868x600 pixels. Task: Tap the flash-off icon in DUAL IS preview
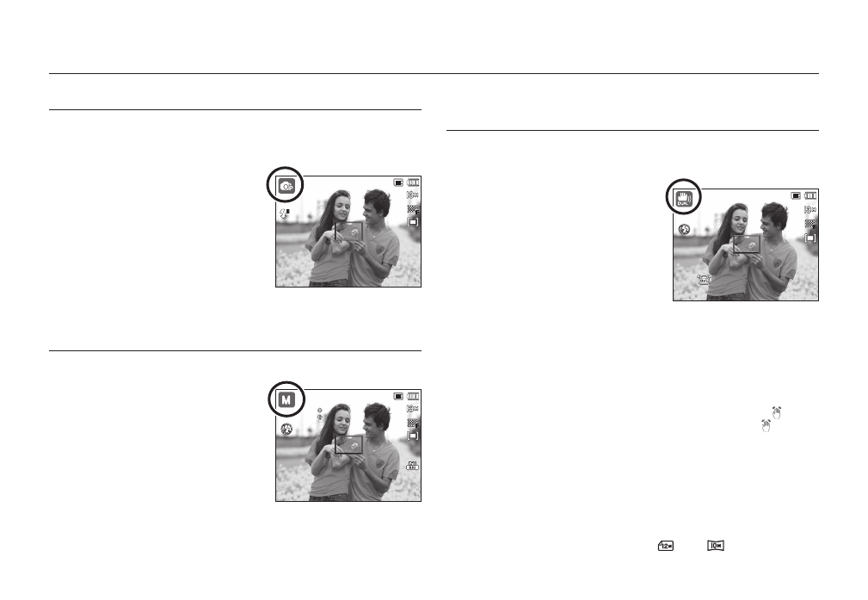[684, 229]
